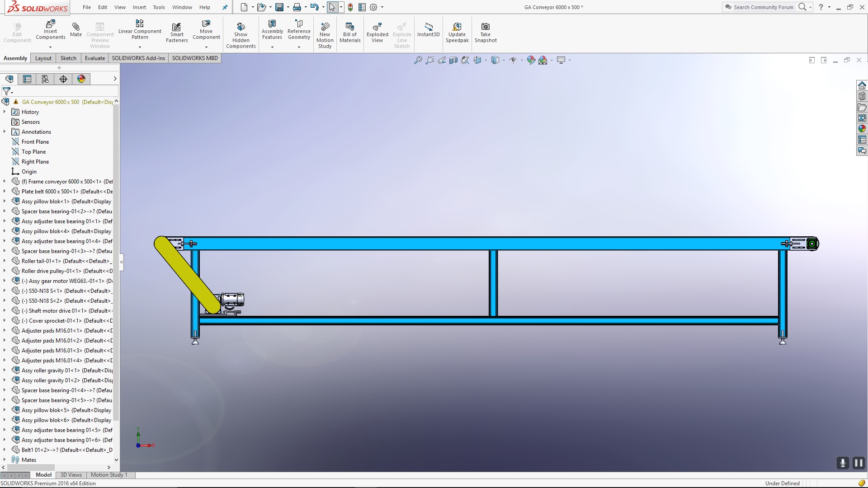Click the microphone button bottom right
The width and height of the screenshot is (868, 488).
pos(843,463)
